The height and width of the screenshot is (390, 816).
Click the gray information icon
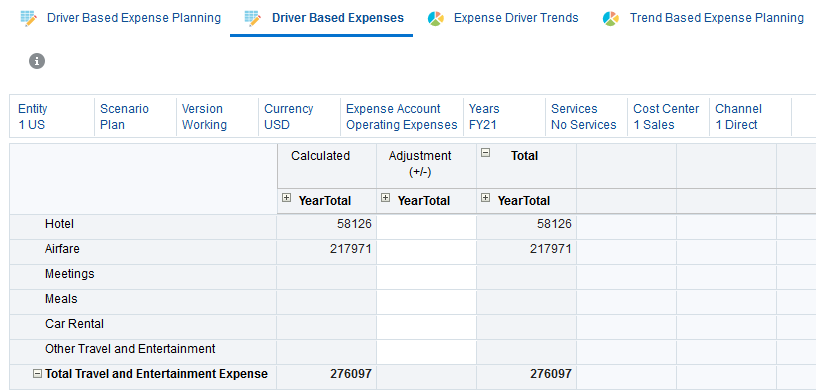click(x=36, y=61)
